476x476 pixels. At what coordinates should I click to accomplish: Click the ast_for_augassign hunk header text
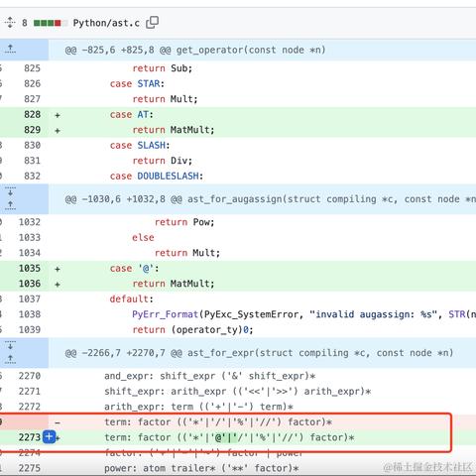coord(271,199)
